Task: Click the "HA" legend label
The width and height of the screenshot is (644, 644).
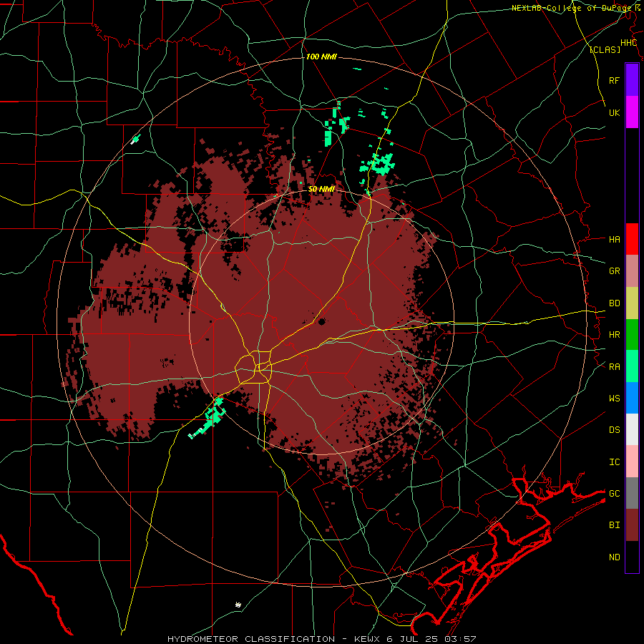Action: [x=615, y=239]
